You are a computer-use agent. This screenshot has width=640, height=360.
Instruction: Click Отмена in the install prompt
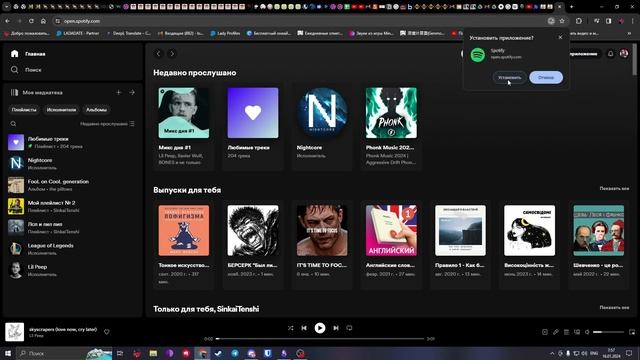click(546, 78)
